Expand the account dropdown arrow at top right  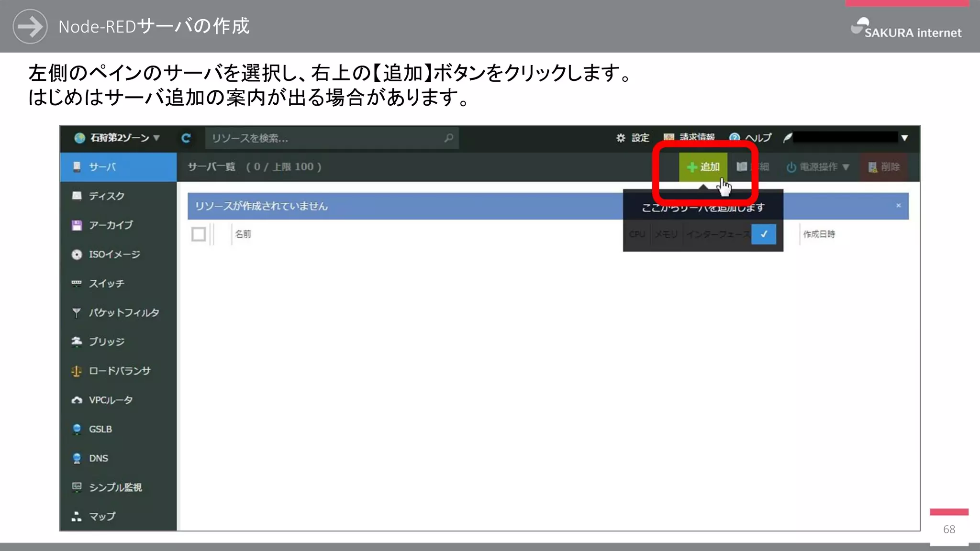click(x=904, y=138)
